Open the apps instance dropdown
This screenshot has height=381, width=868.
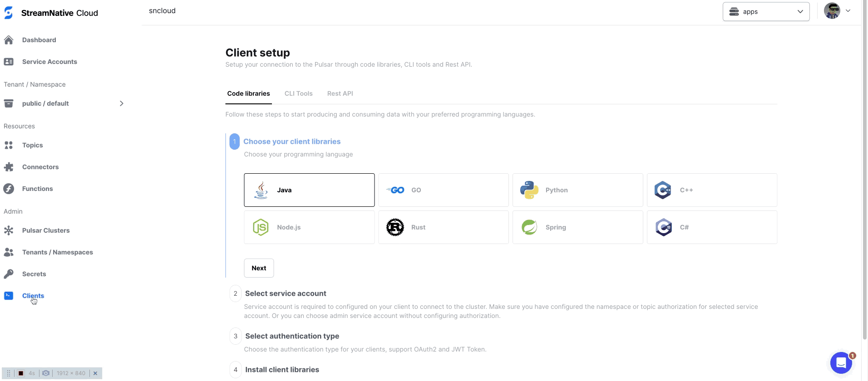pos(766,12)
